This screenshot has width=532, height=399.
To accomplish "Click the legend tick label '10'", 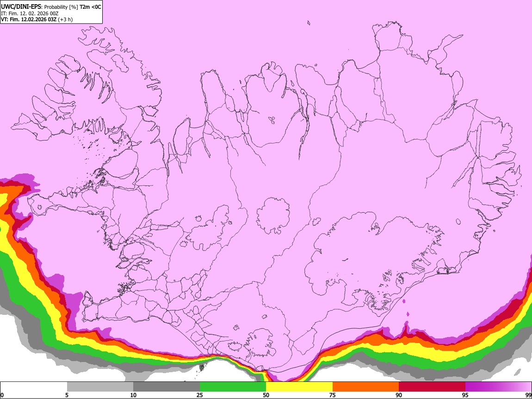I will (133, 395).
